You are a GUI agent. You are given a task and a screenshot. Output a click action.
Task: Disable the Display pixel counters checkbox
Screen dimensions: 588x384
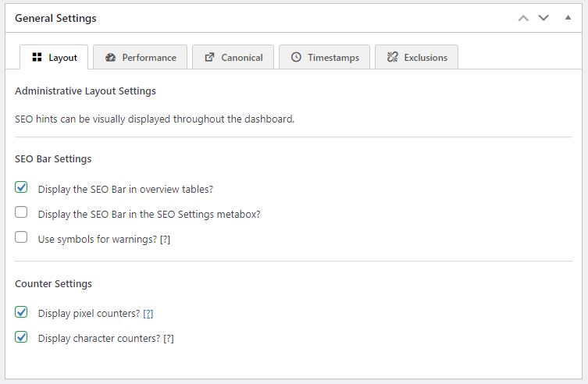coord(21,312)
